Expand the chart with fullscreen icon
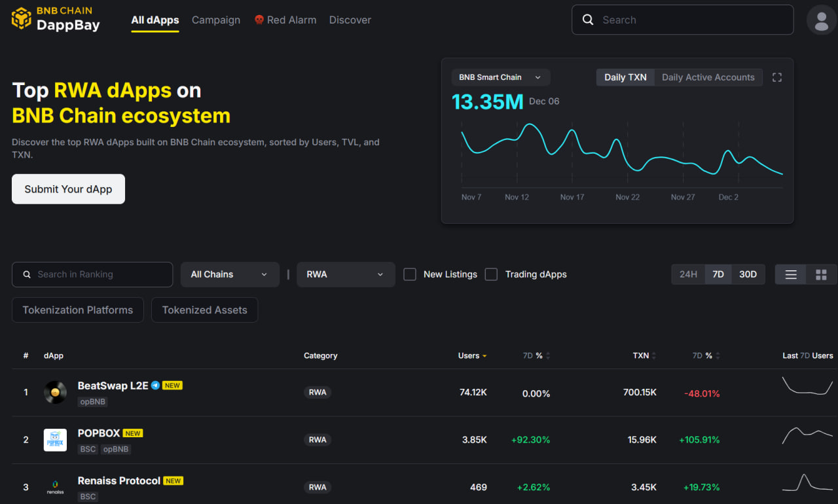Viewport: 838px width, 504px height. [x=777, y=77]
